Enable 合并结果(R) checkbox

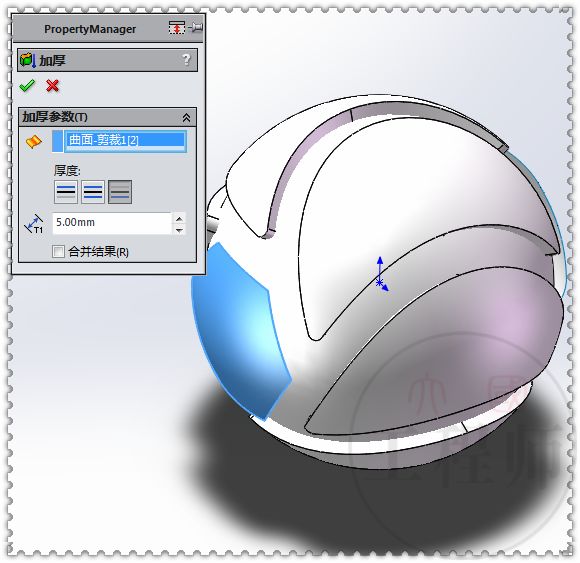58,252
